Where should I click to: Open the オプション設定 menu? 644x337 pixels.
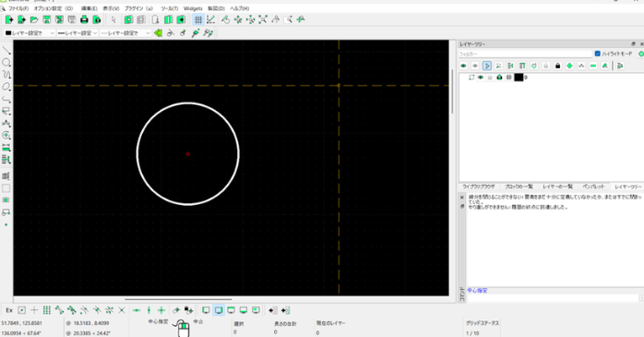click(x=53, y=8)
